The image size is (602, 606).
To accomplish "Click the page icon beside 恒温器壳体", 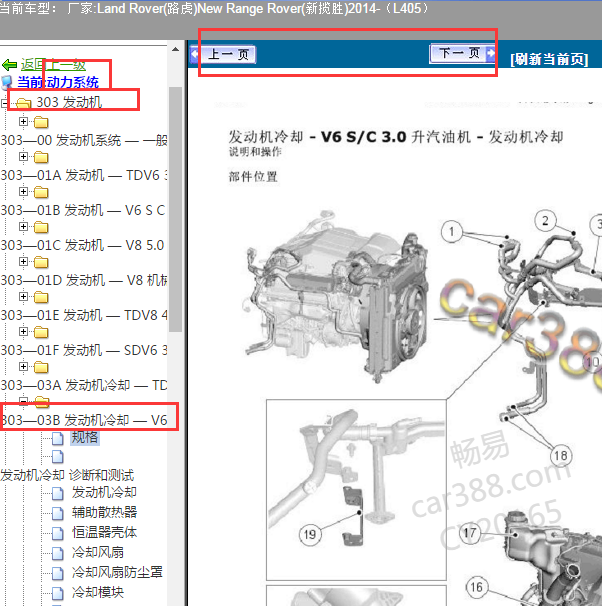I will [58, 533].
